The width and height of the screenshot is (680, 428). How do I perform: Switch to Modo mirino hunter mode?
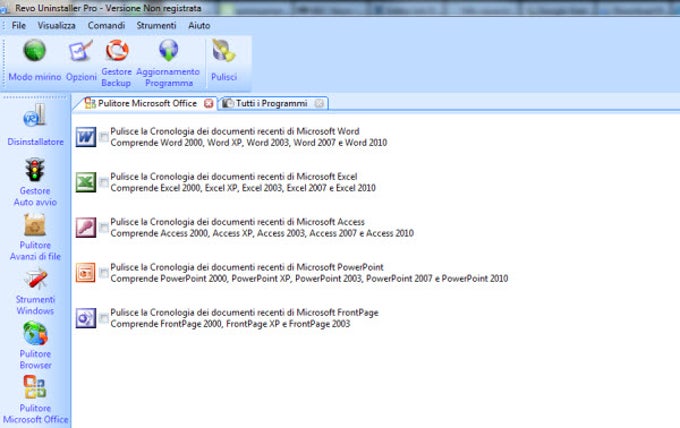pos(35,60)
